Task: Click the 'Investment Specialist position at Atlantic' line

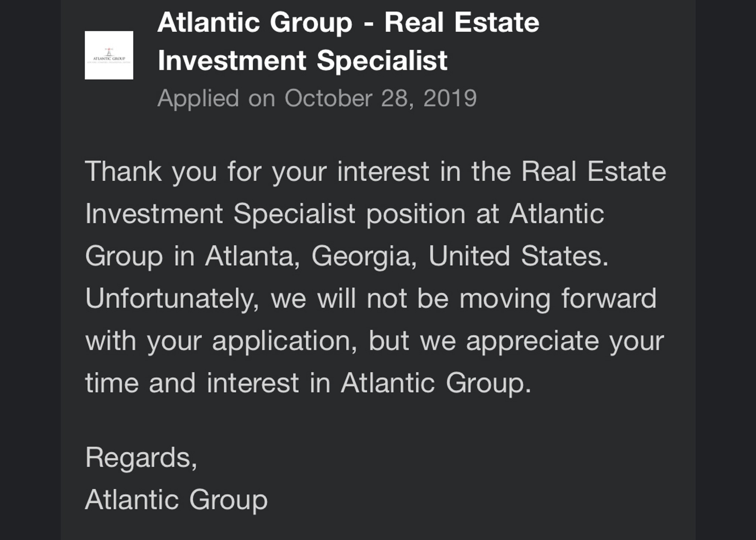Action: click(x=344, y=214)
